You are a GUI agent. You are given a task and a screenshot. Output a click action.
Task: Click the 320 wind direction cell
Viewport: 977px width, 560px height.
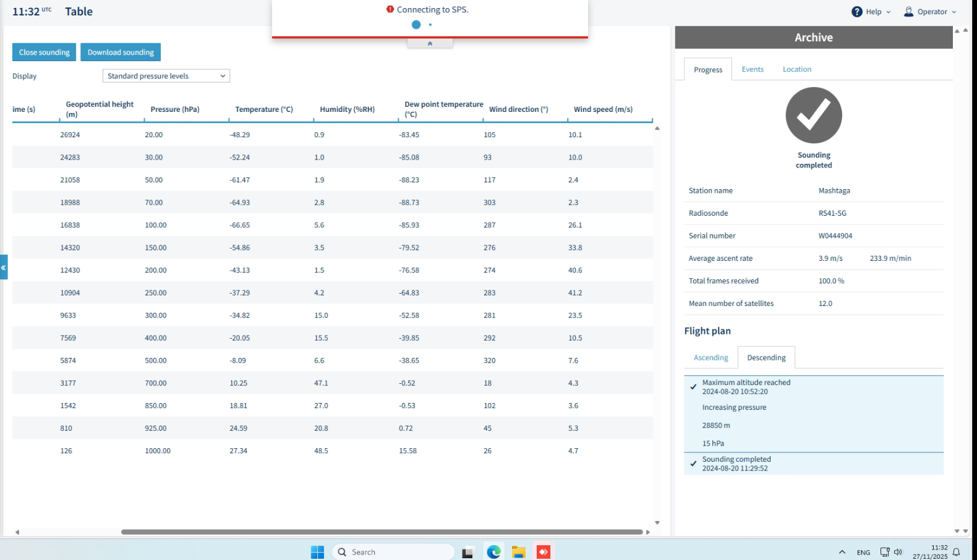click(490, 361)
